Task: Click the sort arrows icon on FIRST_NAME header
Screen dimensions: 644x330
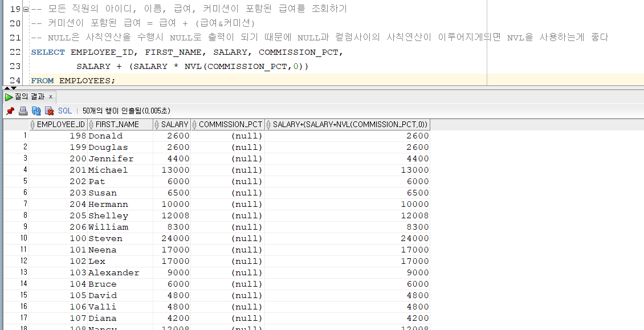Action: coord(91,124)
